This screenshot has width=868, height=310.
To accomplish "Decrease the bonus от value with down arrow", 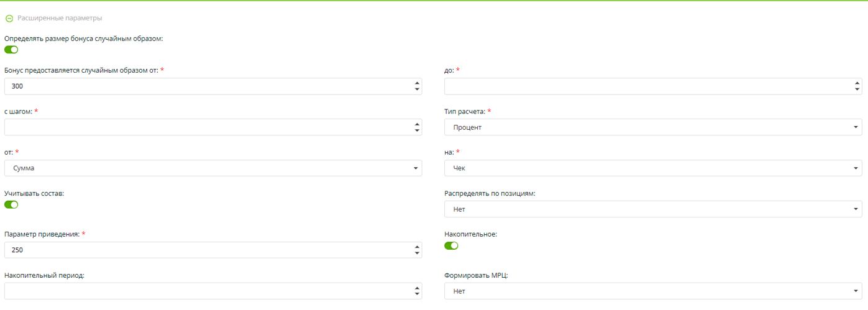I will click(x=417, y=90).
